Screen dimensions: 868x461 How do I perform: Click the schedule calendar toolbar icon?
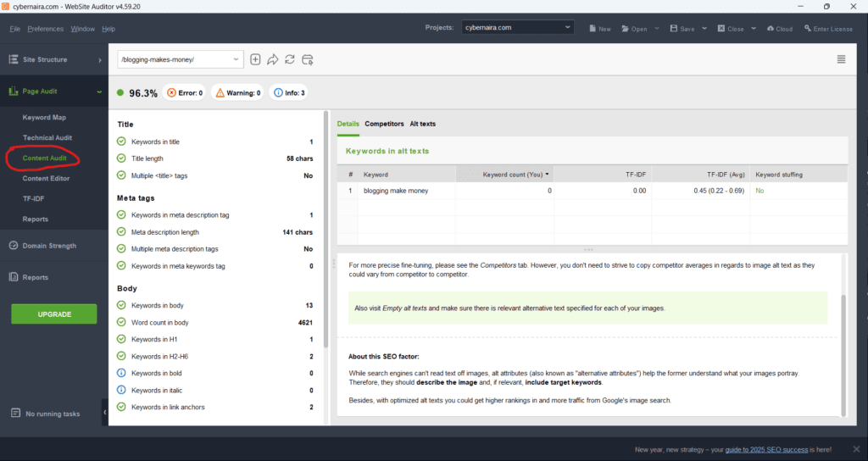pos(308,59)
